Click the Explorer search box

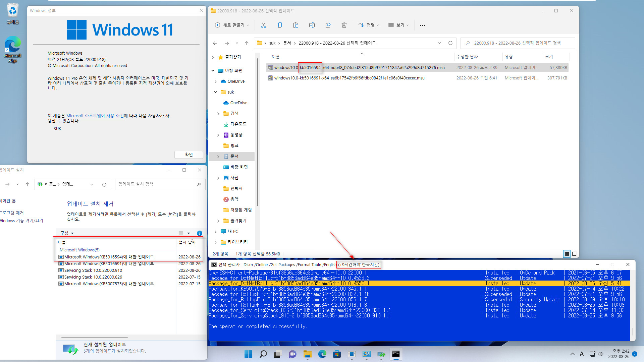click(x=518, y=43)
